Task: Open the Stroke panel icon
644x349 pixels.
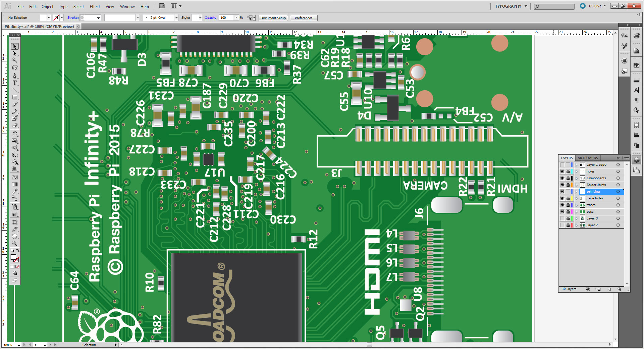Action: pos(636,80)
